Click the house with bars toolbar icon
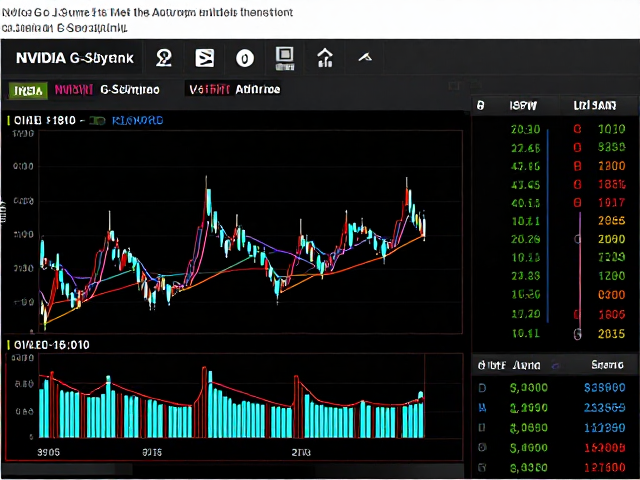The image size is (640, 480). click(325, 58)
